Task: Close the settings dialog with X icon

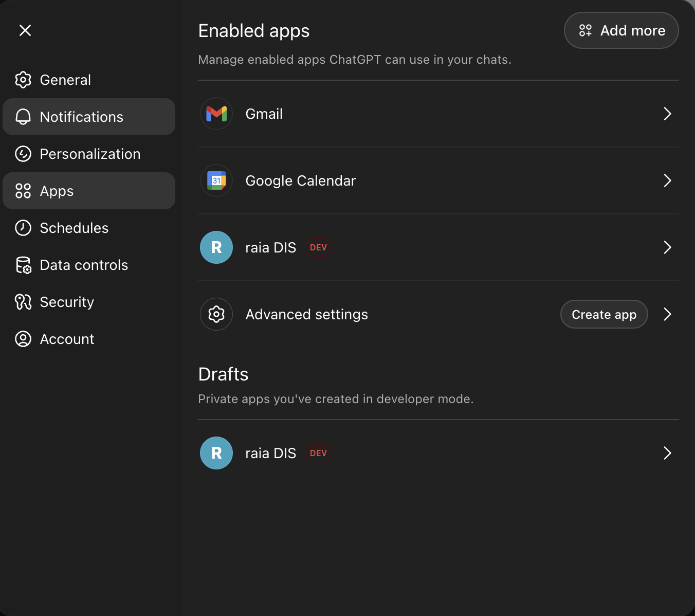Action: click(x=25, y=30)
